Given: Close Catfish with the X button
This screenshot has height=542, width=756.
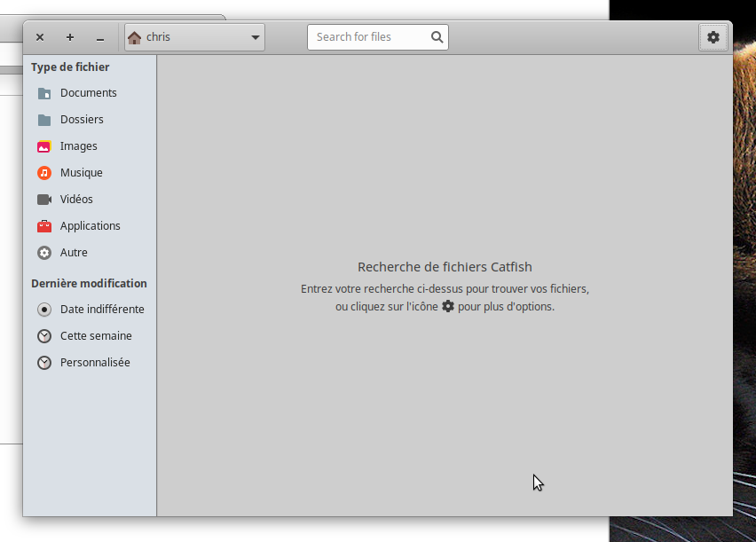Looking at the screenshot, I should [x=40, y=37].
